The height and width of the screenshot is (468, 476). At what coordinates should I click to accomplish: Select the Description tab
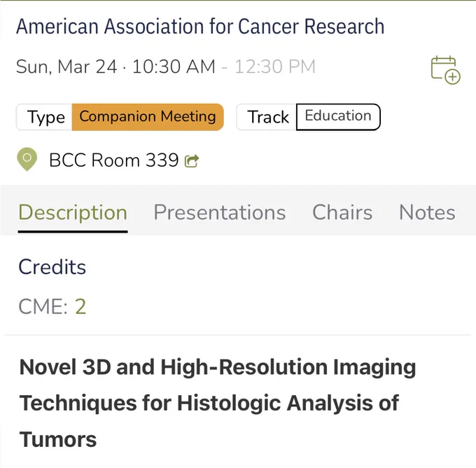pos(73,213)
